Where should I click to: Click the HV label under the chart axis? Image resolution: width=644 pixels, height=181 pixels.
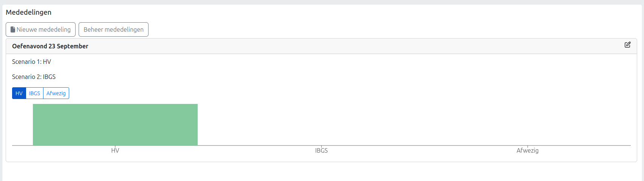click(x=115, y=150)
